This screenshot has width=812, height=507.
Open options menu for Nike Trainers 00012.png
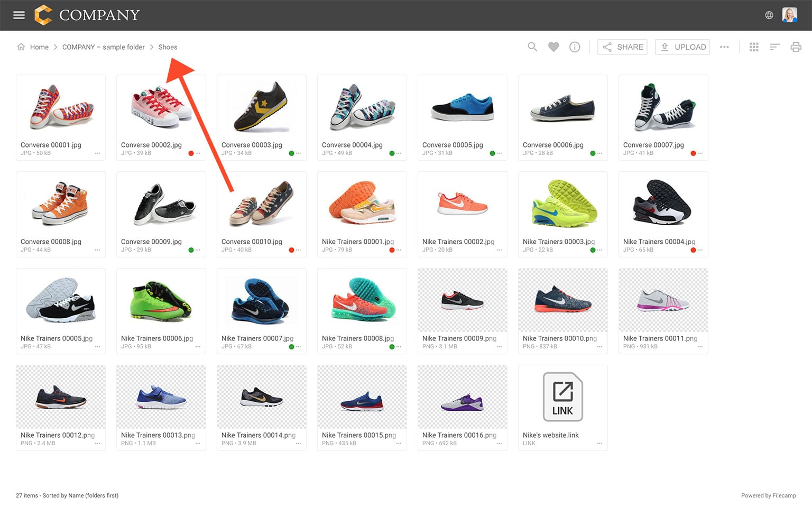point(97,444)
